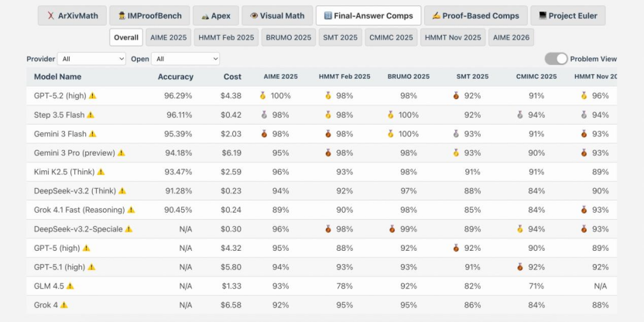This screenshot has width=644, height=322.
Task: Sort the table by Accuracy column header
Action: click(x=176, y=77)
